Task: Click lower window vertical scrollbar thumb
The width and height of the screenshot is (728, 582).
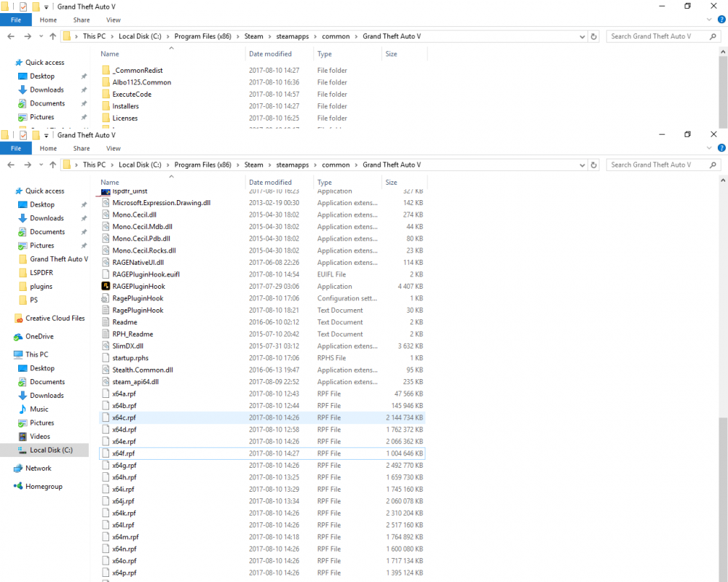Action: pos(723,499)
